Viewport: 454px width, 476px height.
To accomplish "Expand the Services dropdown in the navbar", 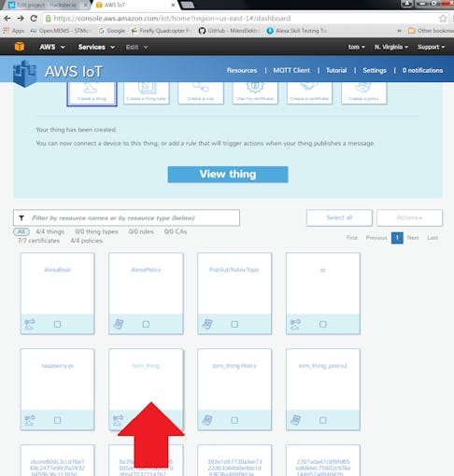I will click(x=96, y=47).
